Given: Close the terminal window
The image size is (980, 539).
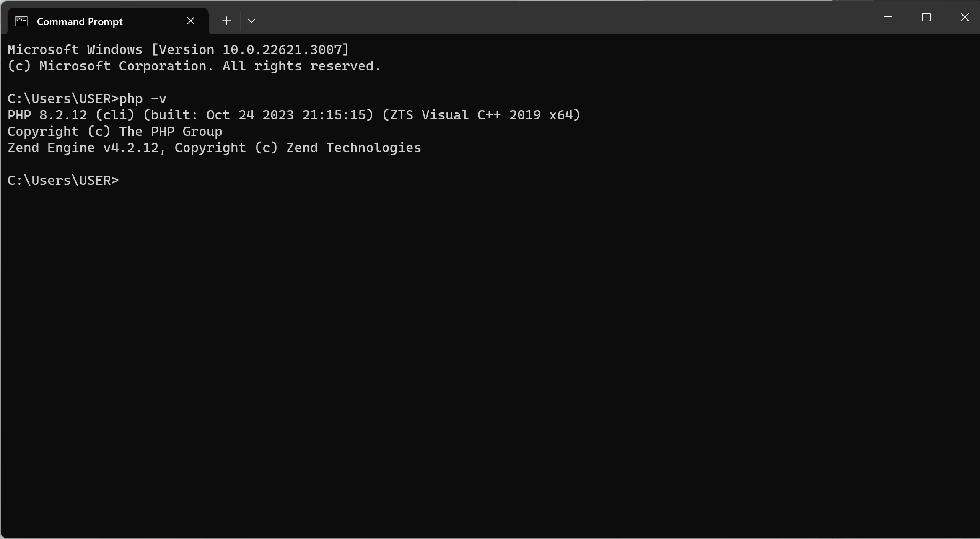Looking at the screenshot, I should 964,17.
